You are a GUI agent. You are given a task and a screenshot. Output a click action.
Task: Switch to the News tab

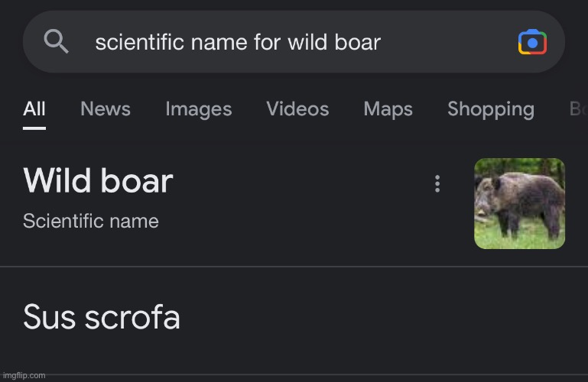coord(106,109)
